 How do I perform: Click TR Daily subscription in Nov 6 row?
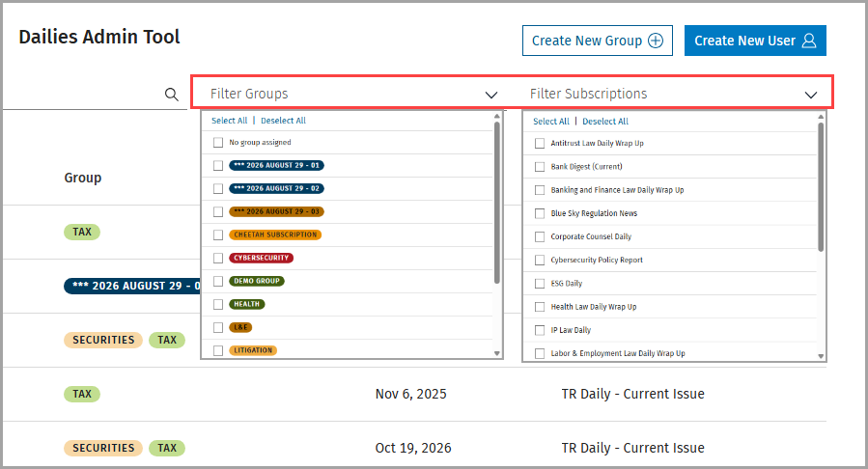click(632, 394)
